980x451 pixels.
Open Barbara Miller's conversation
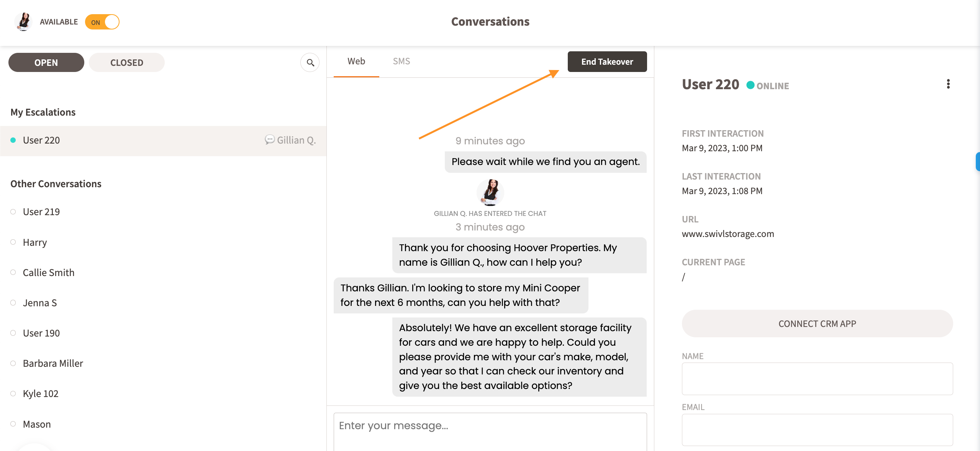point(53,363)
